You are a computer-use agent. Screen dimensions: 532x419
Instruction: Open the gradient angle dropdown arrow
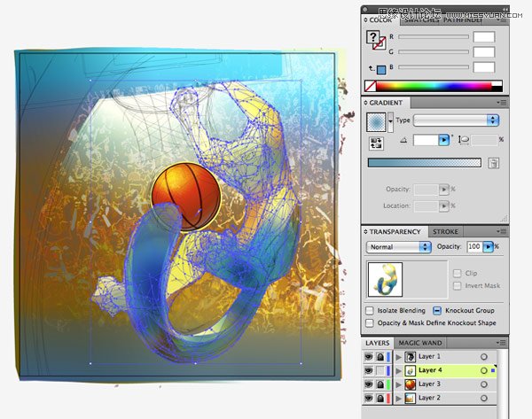tap(444, 140)
